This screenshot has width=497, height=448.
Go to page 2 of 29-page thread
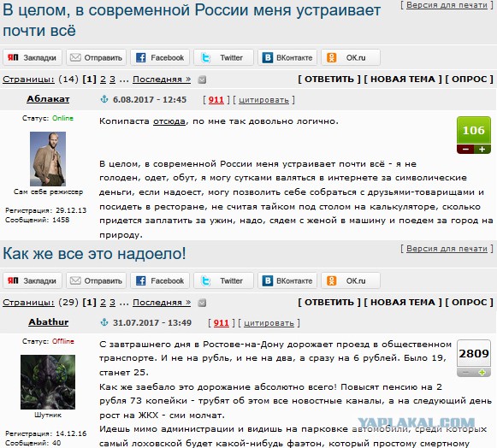(103, 303)
